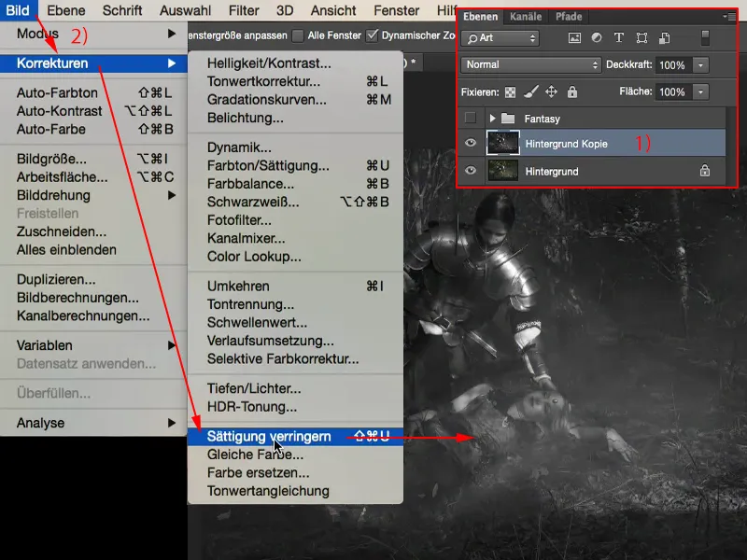The height and width of the screenshot is (560, 747).
Task: Select the Hintergrund layer thumbnail
Action: tap(502, 171)
